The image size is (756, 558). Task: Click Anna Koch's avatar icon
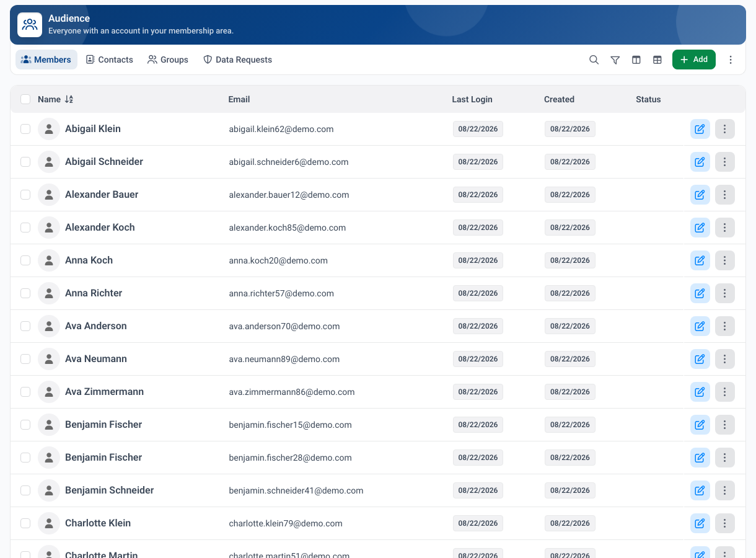coord(49,260)
